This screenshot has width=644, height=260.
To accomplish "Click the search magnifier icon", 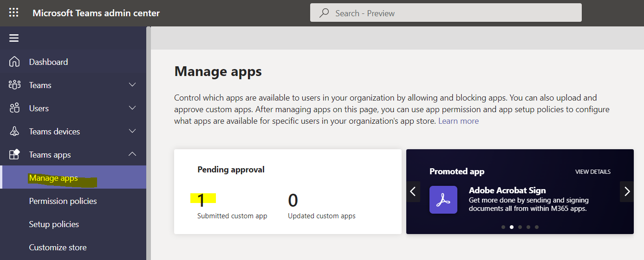I will [324, 13].
